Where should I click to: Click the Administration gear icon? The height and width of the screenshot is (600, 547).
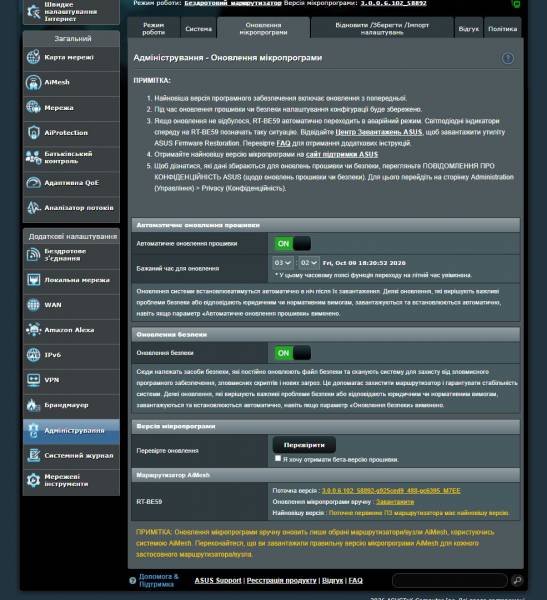coord(33,430)
